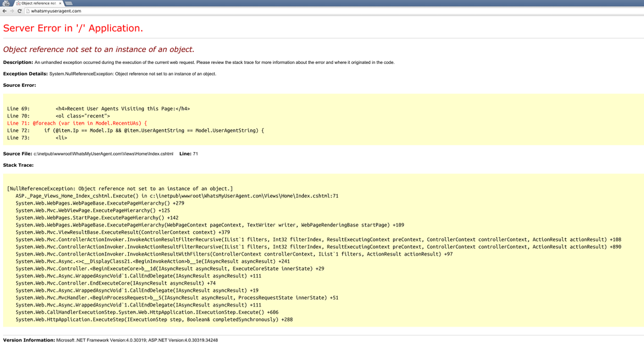The width and height of the screenshot is (644, 364).
Task: Click the 'Source Error:' label
Action: [19, 85]
